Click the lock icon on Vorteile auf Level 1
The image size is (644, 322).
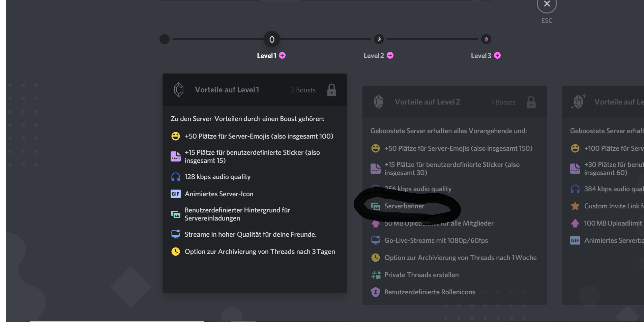[x=332, y=90]
